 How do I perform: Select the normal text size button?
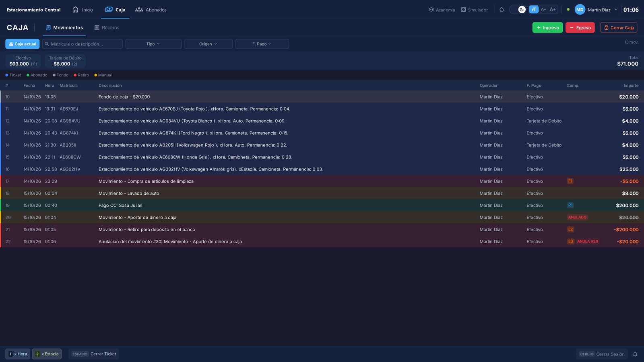[x=534, y=10]
